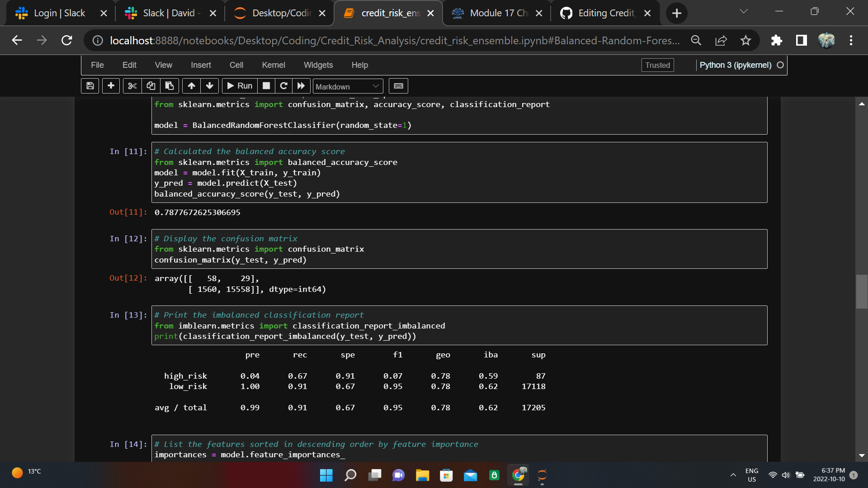
Task: Move the selected cell down
Action: [209, 86]
